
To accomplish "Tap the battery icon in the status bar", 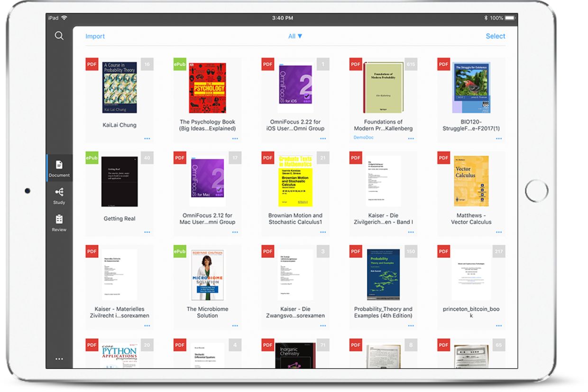I will tap(510, 18).
